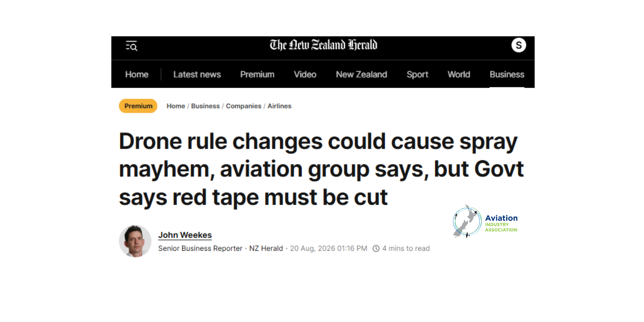Select the Business nav tab
Image resolution: width=644 pixels, height=322 pixels.
[507, 74]
